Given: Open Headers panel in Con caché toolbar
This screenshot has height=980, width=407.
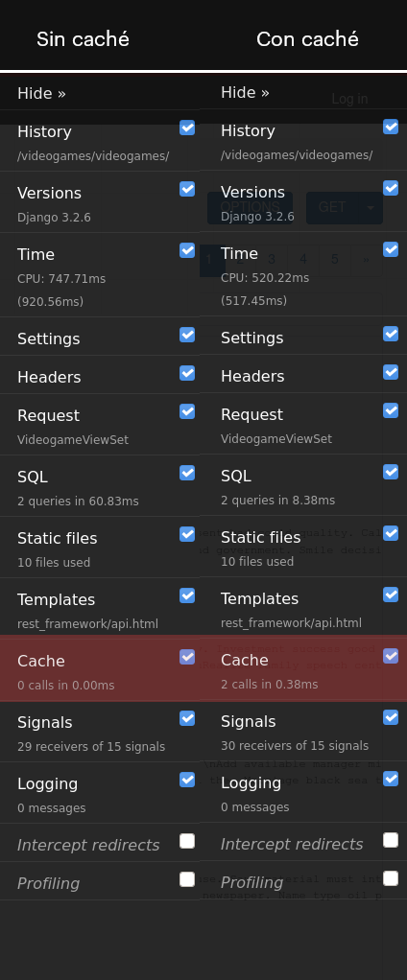Looking at the screenshot, I should [252, 376].
